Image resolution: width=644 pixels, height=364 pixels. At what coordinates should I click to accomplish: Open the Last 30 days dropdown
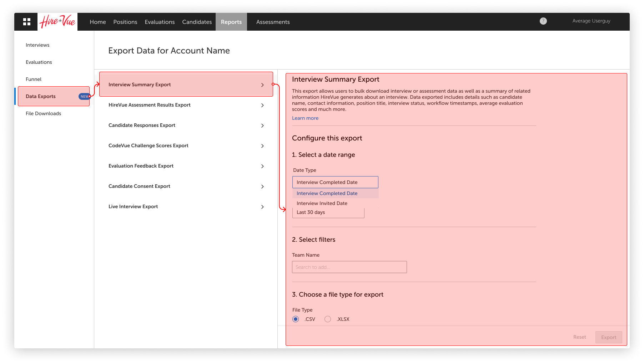point(328,212)
